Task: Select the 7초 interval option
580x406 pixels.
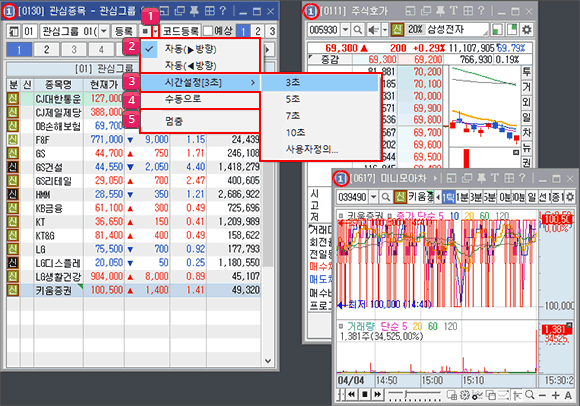Action: pos(320,116)
